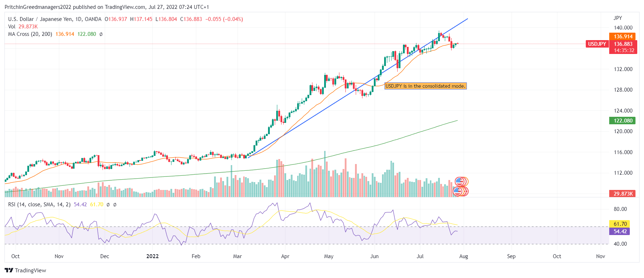The height and width of the screenshot is (278, 644).
Task: Click the red USDJPY symbol tag on price axis
Action: (597, 44)
